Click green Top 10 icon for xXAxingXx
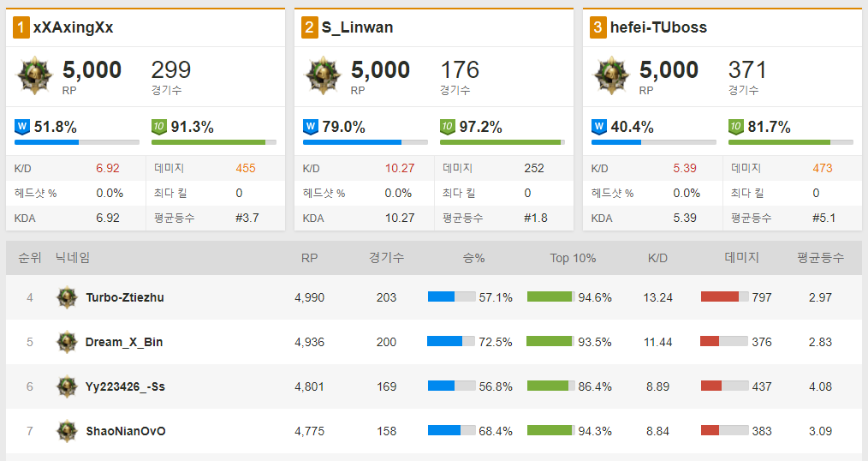This screenshot has width=868, height=461. click(x=159, y=127)
